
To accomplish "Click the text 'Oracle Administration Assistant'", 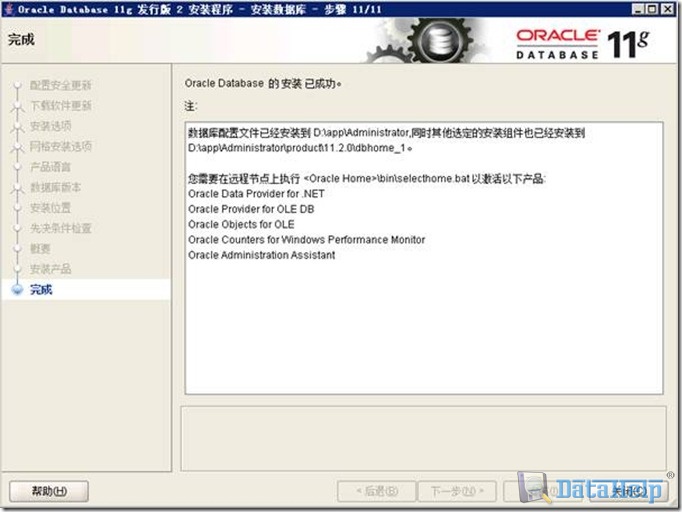I will (x=261, y=255).
